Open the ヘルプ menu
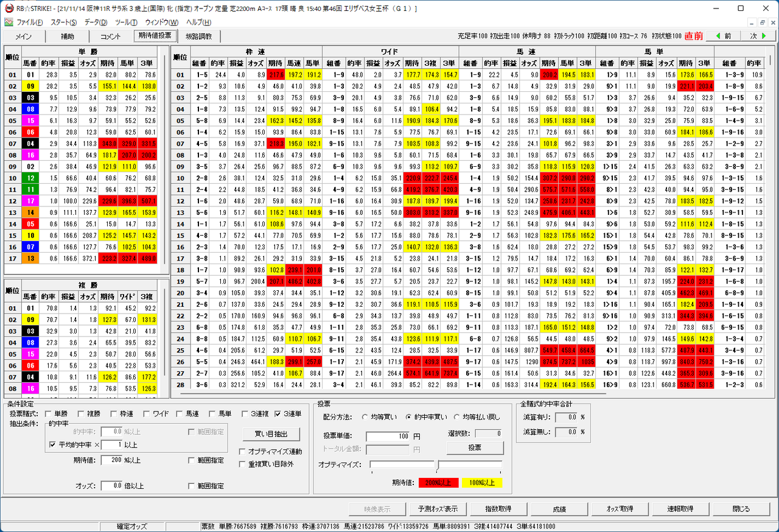The image size is (779, 532). pos(199,23)
